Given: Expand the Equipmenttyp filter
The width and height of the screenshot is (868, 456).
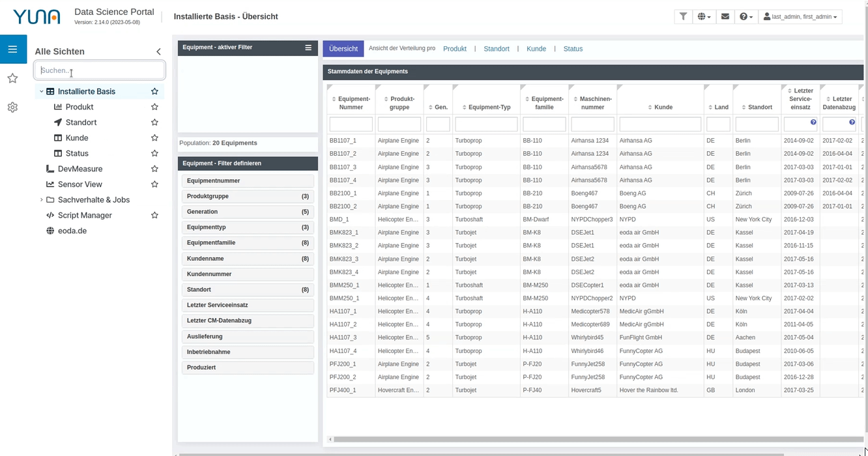Looking at the screenshot, I should [x=248, y=227].
